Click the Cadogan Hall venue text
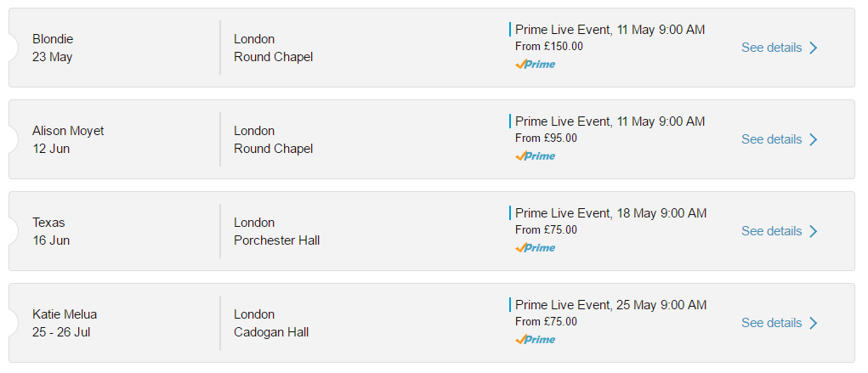 pos(271,332)
